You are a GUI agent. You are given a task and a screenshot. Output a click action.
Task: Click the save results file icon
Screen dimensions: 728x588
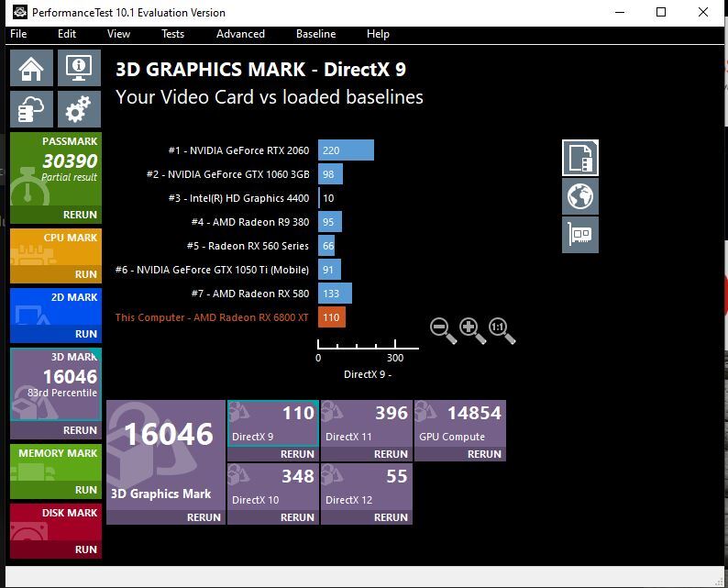click(579, 158)
